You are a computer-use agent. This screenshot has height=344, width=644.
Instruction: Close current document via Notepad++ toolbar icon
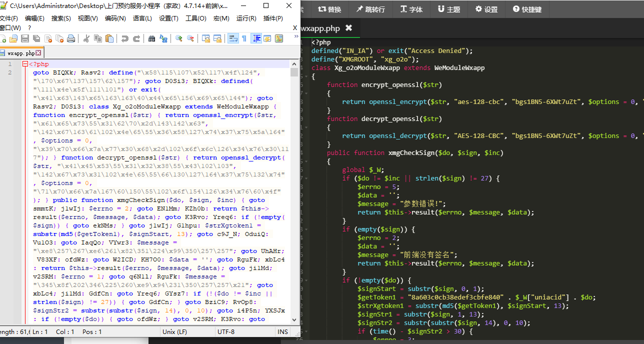(x=48, y=38)
